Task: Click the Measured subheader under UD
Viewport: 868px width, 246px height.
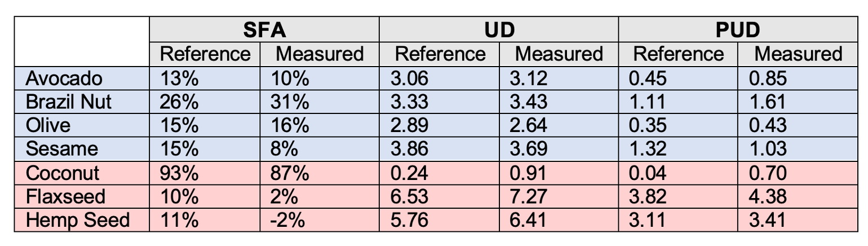Action: coord(559,54)
